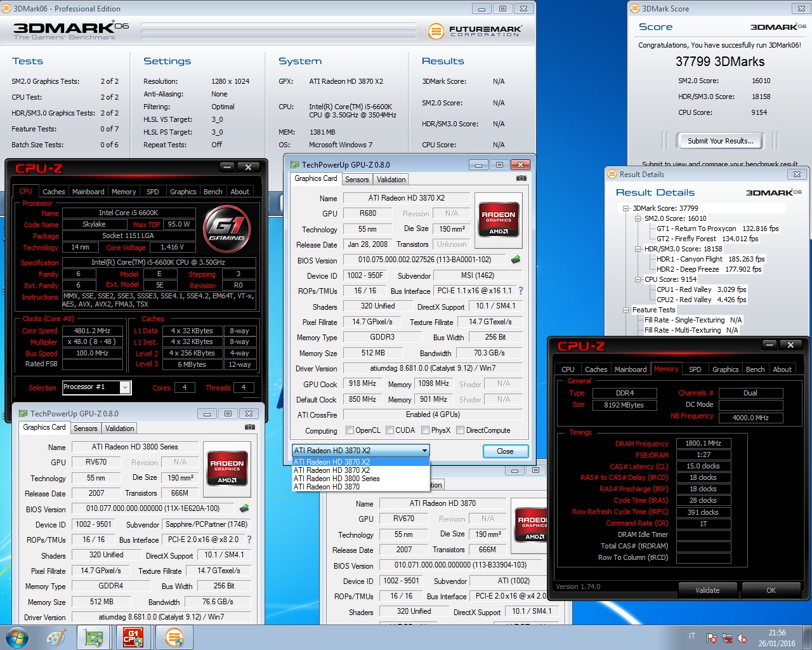Click the G1 Gaming logo in the CPU-Z window
The width and height of the screenshot is (812, 650).
pos(227,230)
